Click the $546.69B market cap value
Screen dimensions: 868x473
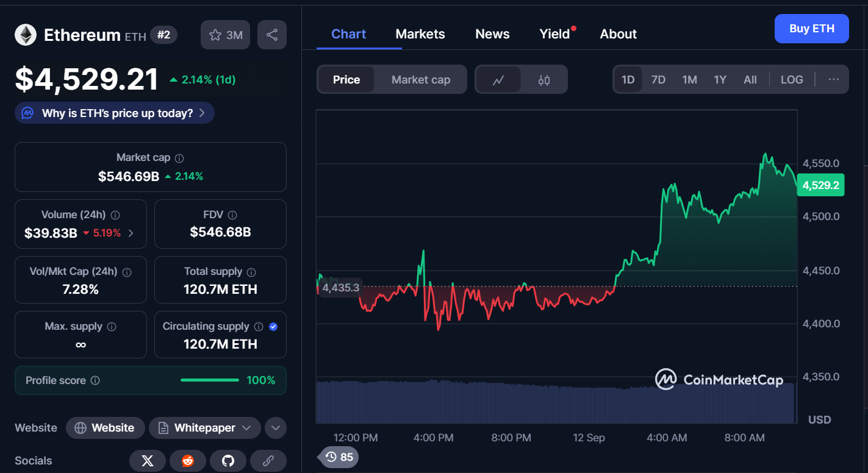tap(129, 176)
